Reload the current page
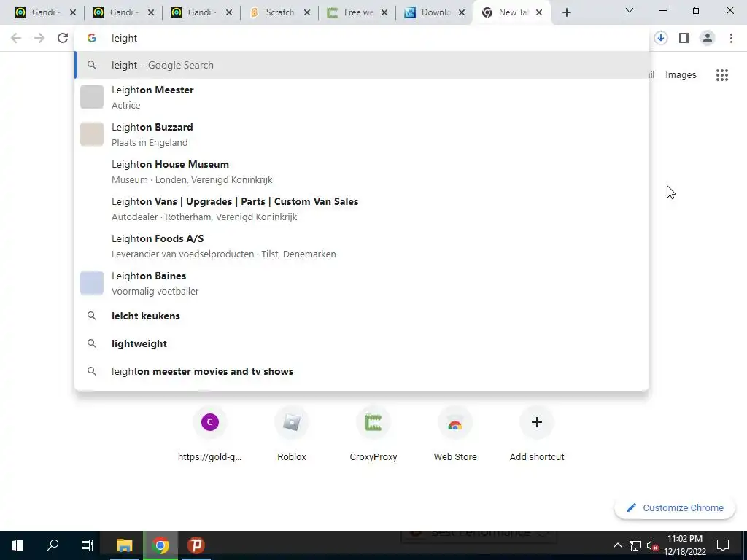 pyautogui.click(x=63, y=38)
